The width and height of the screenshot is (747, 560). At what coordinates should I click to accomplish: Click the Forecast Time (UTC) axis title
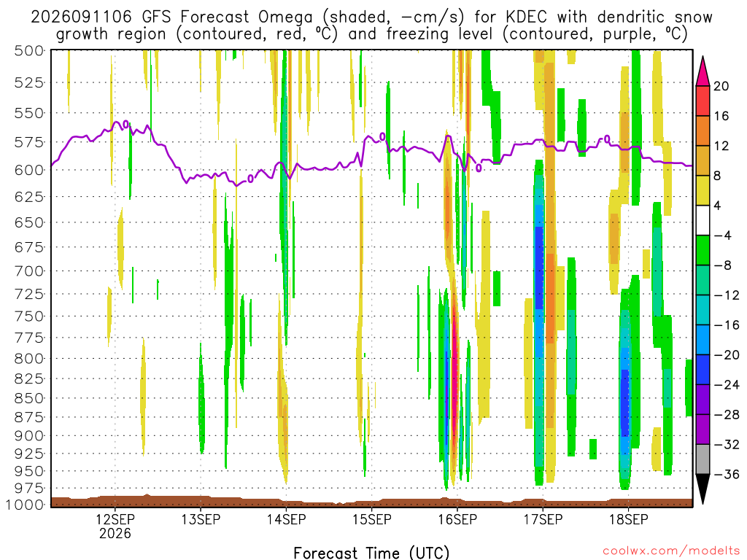click(371, 553)
